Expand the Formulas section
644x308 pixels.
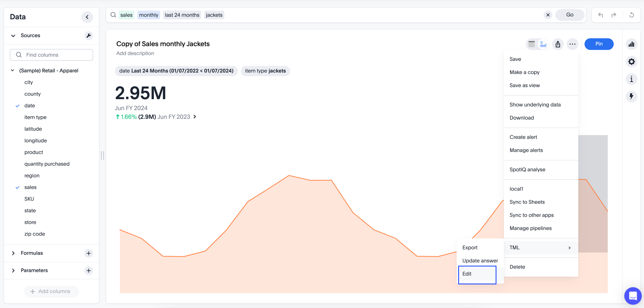[x=14, y=253]
